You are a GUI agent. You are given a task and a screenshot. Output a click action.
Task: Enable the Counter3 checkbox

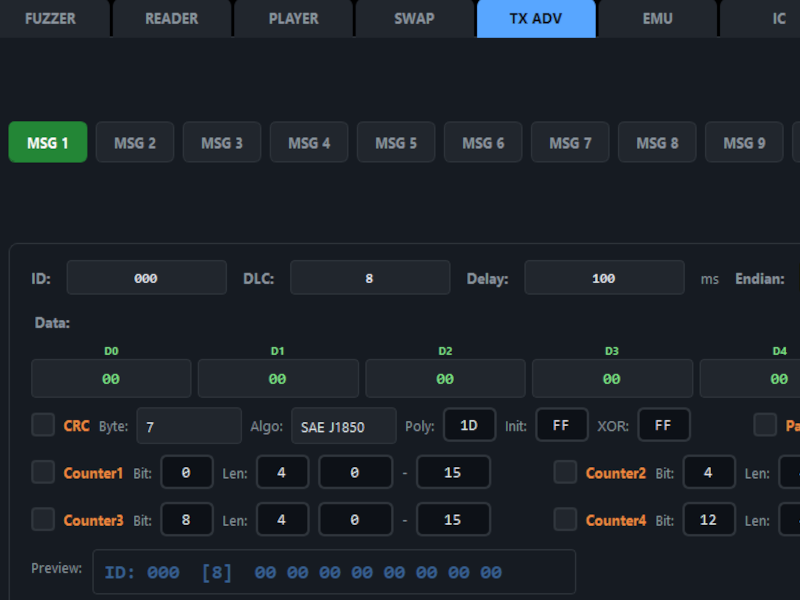[43, 519]
